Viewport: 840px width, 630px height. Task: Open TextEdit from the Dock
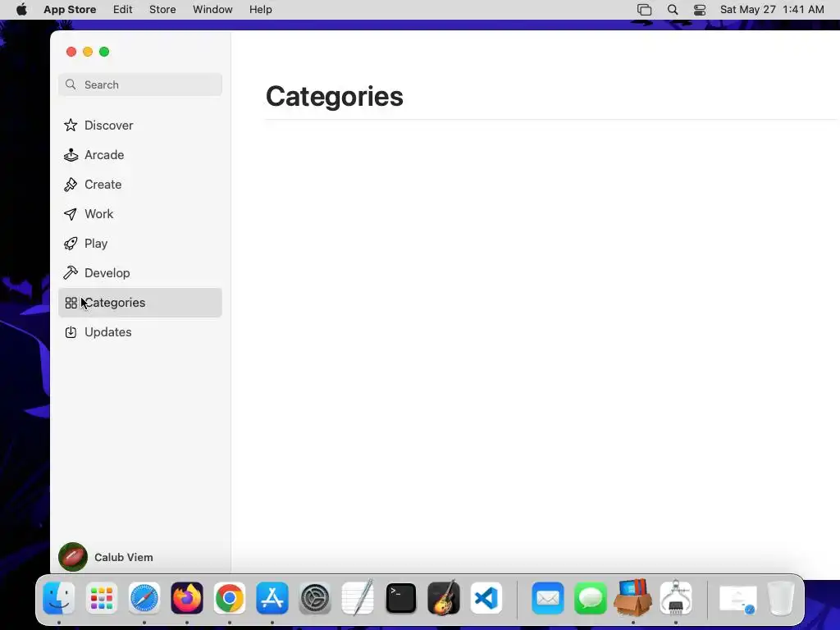pyautogui.click(x=358, y=597)
